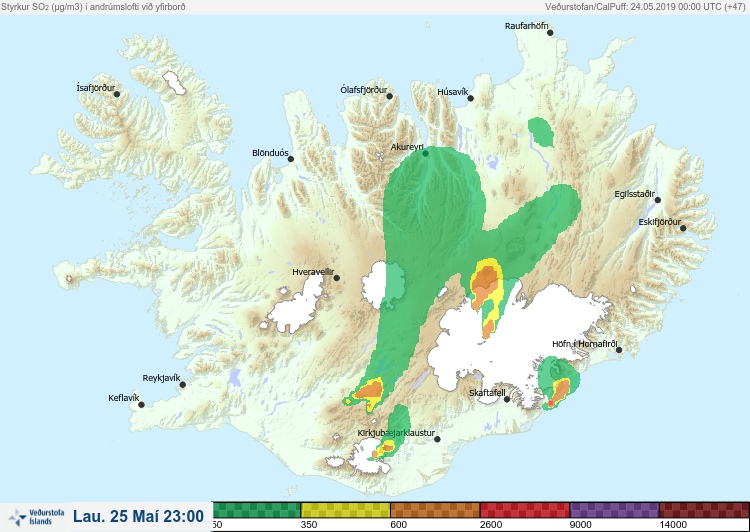Screen dimensions: 750x532
Task: Click the '350' legend value label
Action: pos(309,525)
